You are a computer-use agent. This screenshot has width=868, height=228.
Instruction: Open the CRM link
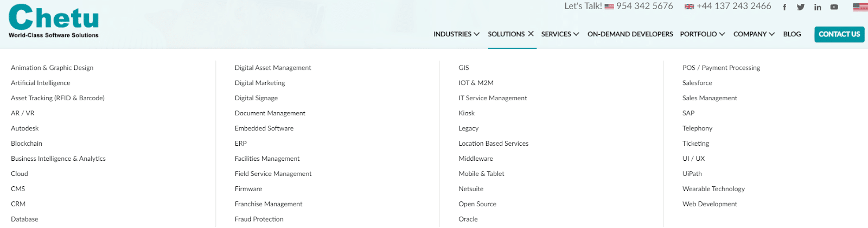pos(18,204)
